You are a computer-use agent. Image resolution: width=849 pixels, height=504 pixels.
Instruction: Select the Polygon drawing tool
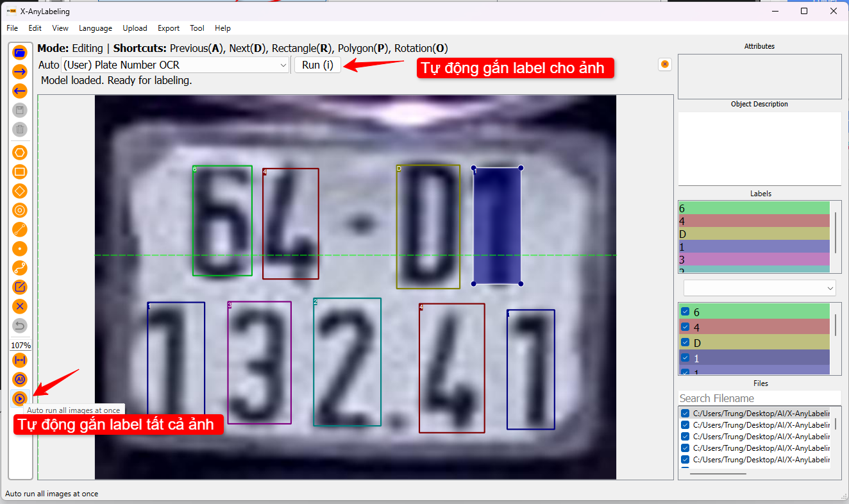[19, 153]
